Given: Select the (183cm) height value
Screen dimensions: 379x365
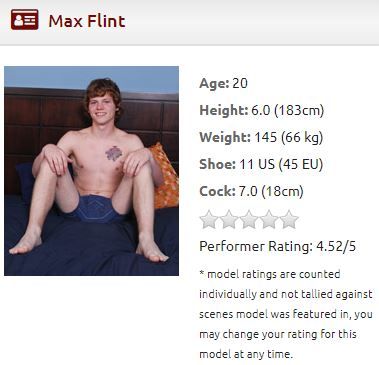Looking at the screenshot, I should (299, 110).
